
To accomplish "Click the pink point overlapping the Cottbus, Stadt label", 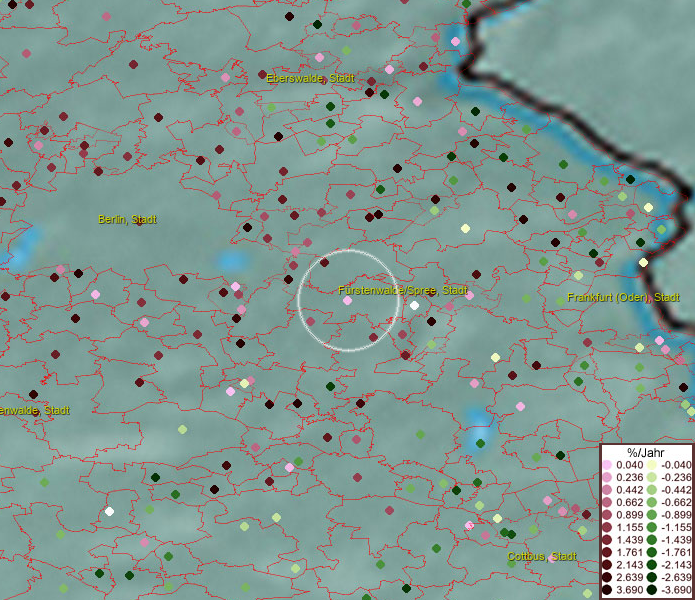I will tap(552, 558).
